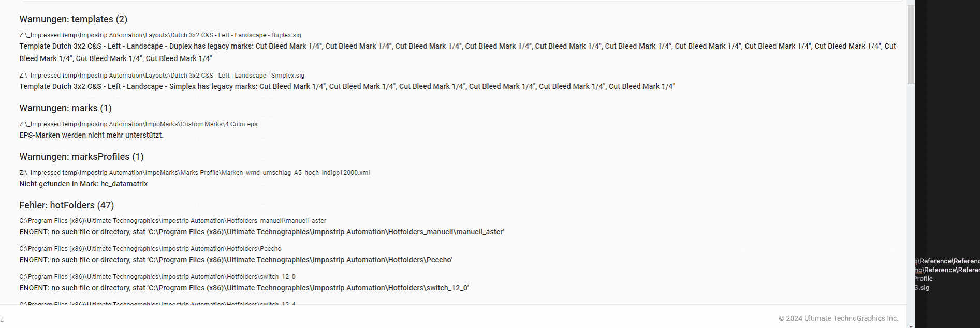The height and width of the screenshot is (328, 980).
Task: Click the Landscape - Duplex.sig file path
Action: tap(160, 35)
